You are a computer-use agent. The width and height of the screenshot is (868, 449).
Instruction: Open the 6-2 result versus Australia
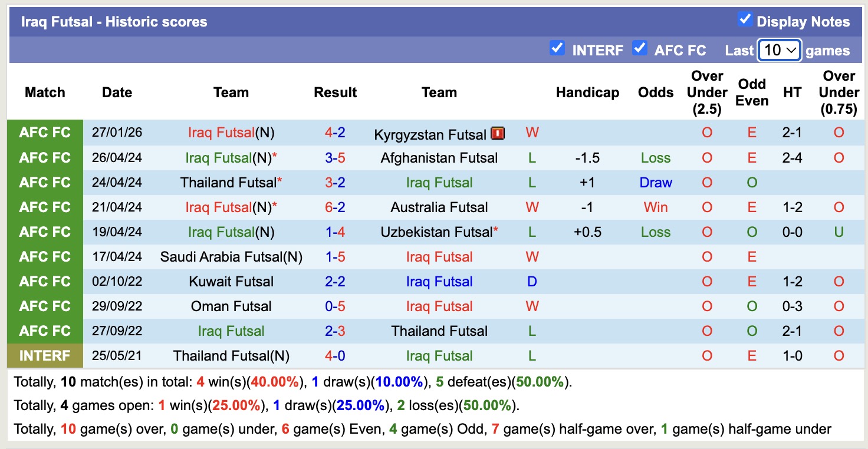335,207
